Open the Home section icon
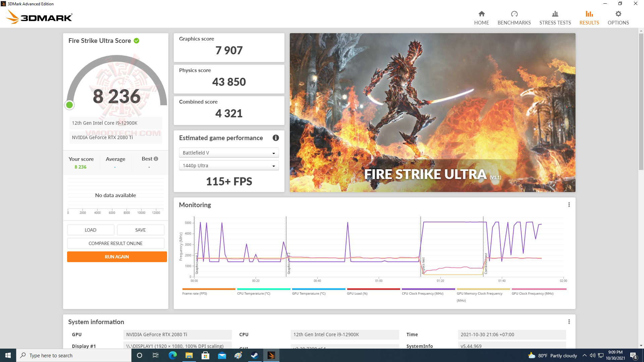Screen dimensions: 644x362 tap(481, 14)
